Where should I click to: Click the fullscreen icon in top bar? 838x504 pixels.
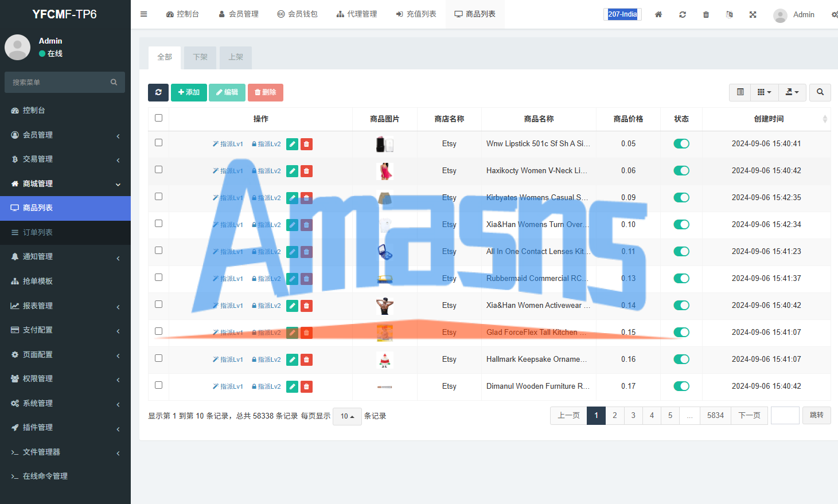(753, 14)
